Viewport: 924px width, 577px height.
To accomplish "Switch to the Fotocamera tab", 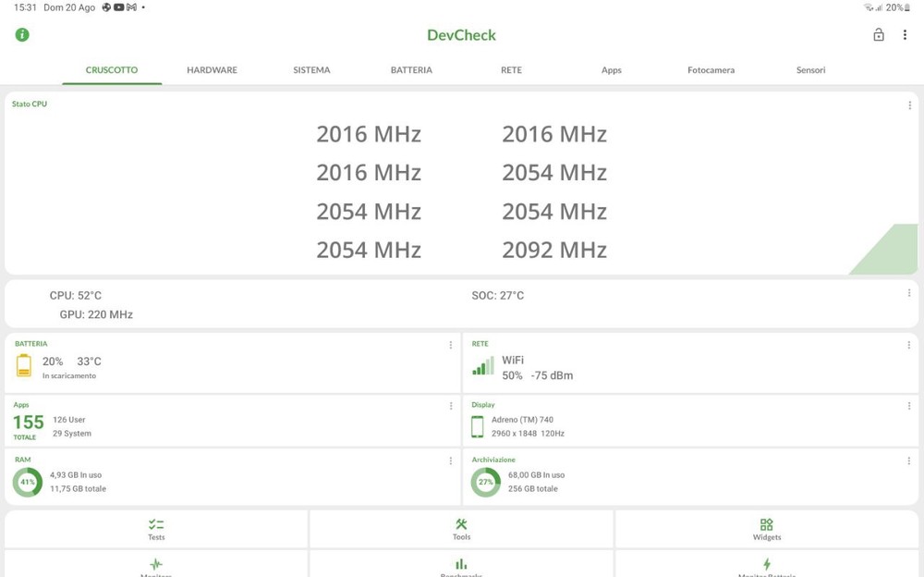I will point(711,70).
